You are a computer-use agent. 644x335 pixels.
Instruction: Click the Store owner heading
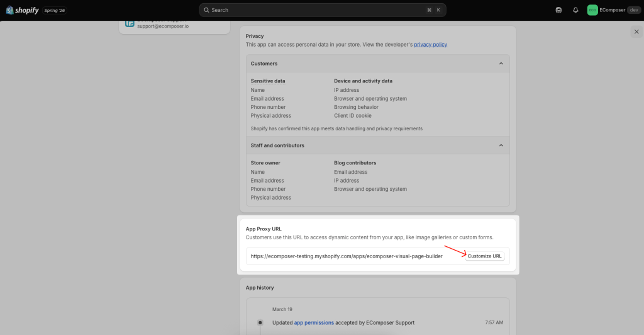[x=265, y=162]
